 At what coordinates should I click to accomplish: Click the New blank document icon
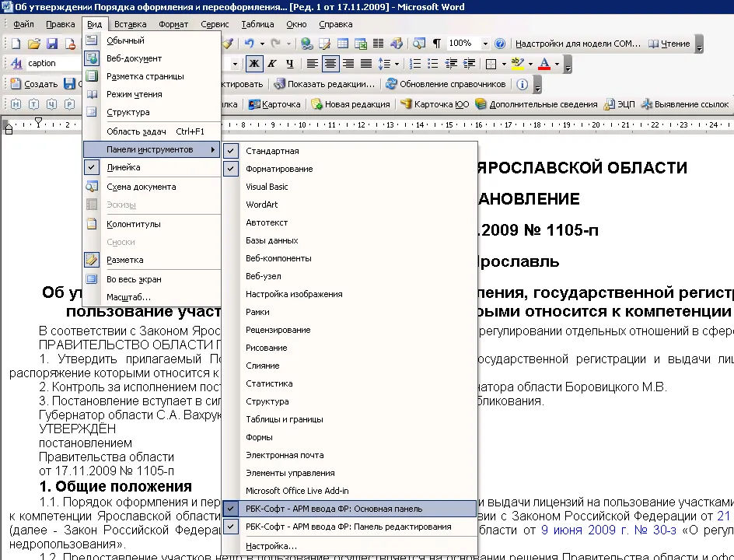tap(16, 44)
